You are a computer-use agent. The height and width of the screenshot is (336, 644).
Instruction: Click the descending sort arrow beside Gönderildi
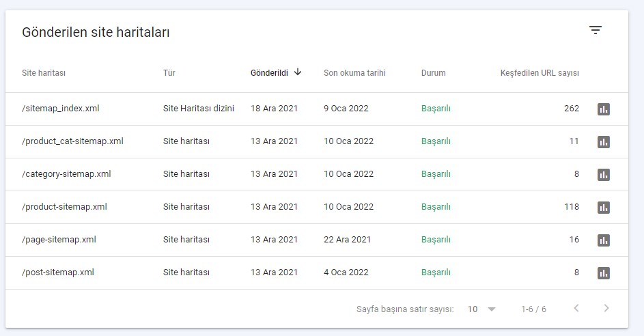298,72
